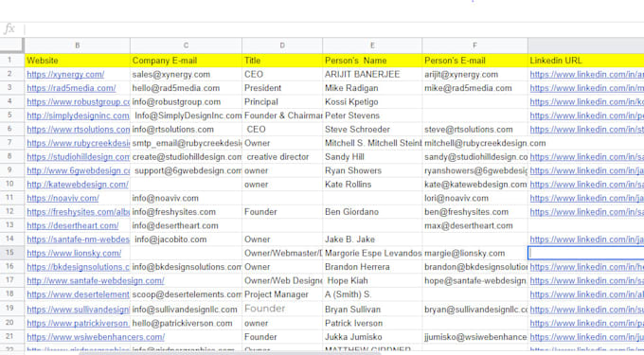Open the sullivandesign website link

(x=78, y=310)
